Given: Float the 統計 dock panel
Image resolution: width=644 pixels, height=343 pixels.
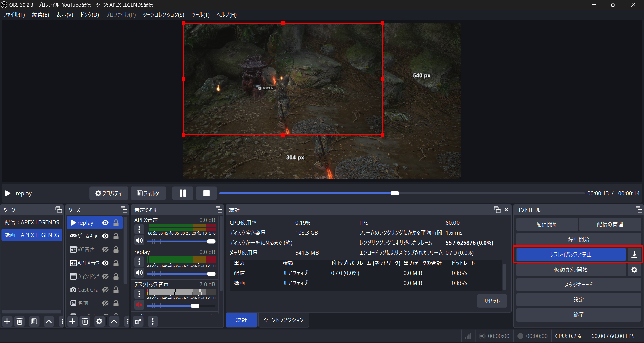Looking at the screenshot, I should [x=497, y=210].
